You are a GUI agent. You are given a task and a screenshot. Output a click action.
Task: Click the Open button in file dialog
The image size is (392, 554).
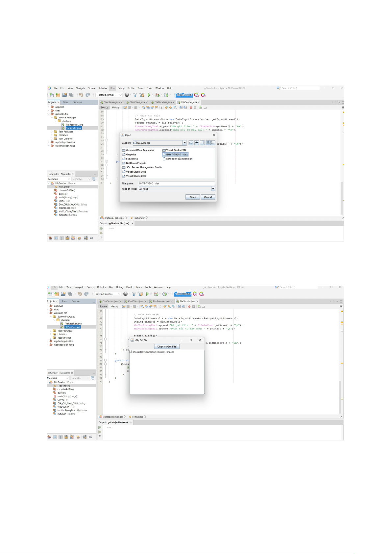tap(193, 197)
